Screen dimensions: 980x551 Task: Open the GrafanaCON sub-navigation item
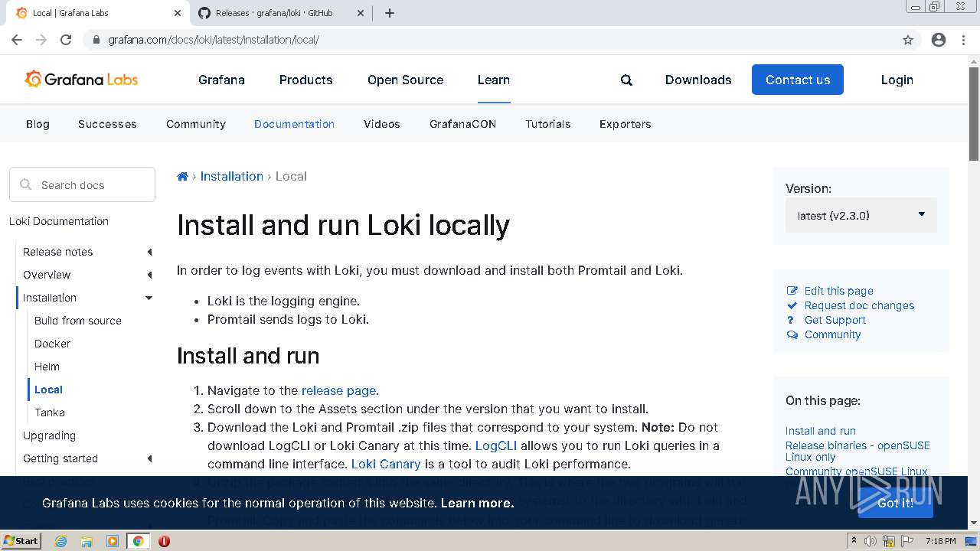(462, 124)
